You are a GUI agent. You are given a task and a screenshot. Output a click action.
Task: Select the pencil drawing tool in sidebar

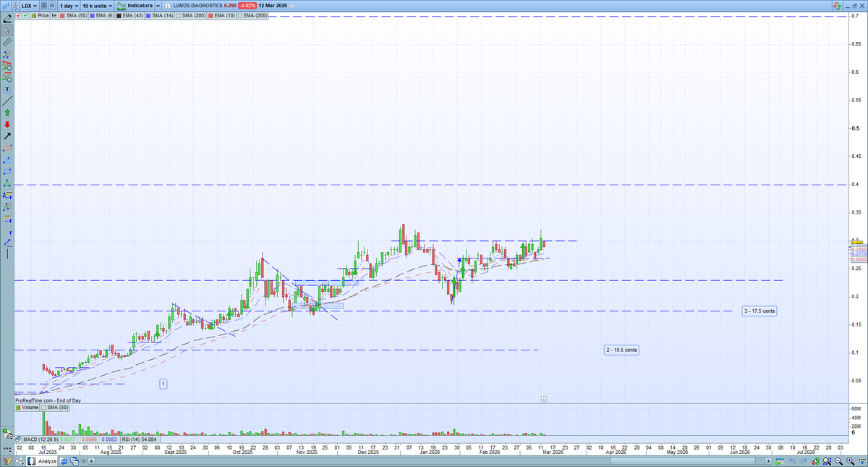[x=7, y=18]
